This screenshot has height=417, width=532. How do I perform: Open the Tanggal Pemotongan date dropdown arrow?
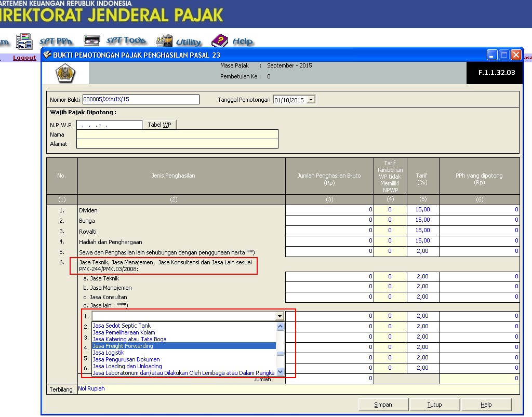coord(311,100)
